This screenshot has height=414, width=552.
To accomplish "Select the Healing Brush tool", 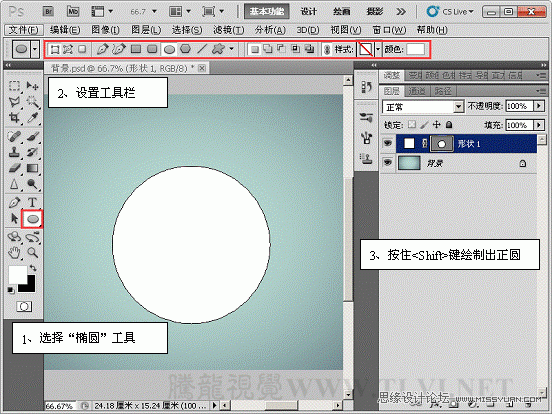I will click(14, 136).
